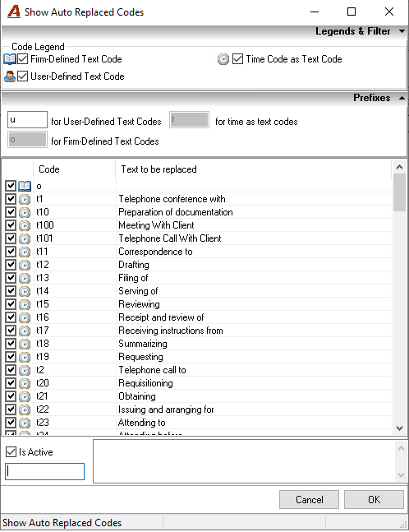
Task: Click the Time Code clock icon in legend
Action: click(x=223, y=59)
